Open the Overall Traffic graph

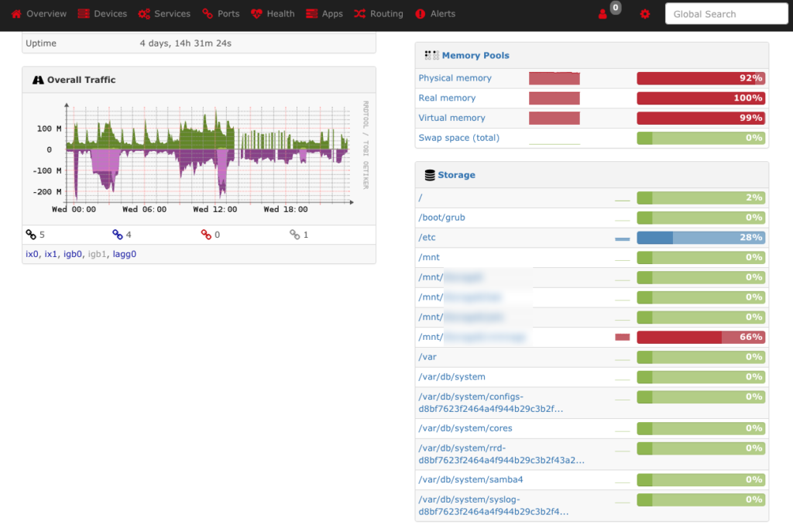199,156
